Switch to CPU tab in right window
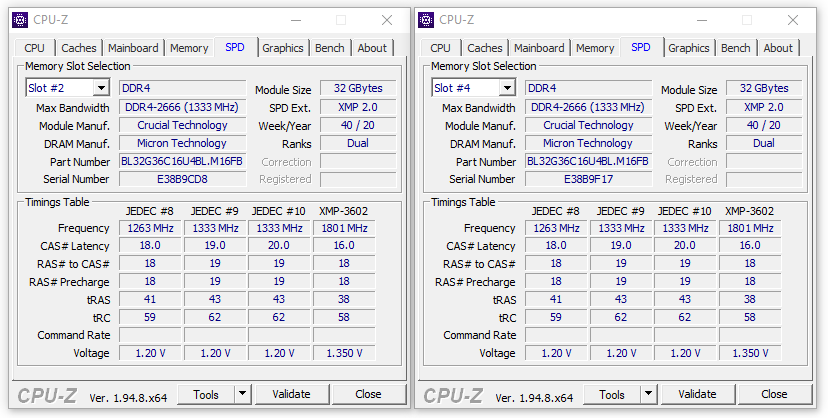This screenshot has height=418, width=828. tap(440, 48)
